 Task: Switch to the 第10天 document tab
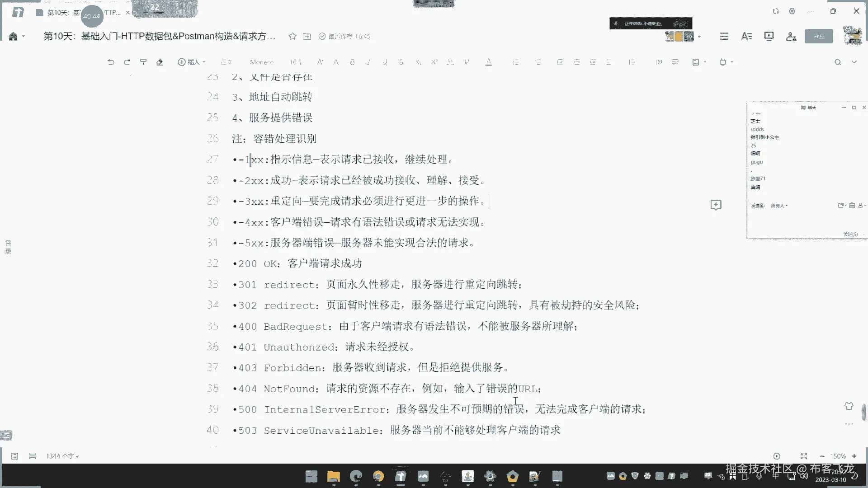[59, 13]
